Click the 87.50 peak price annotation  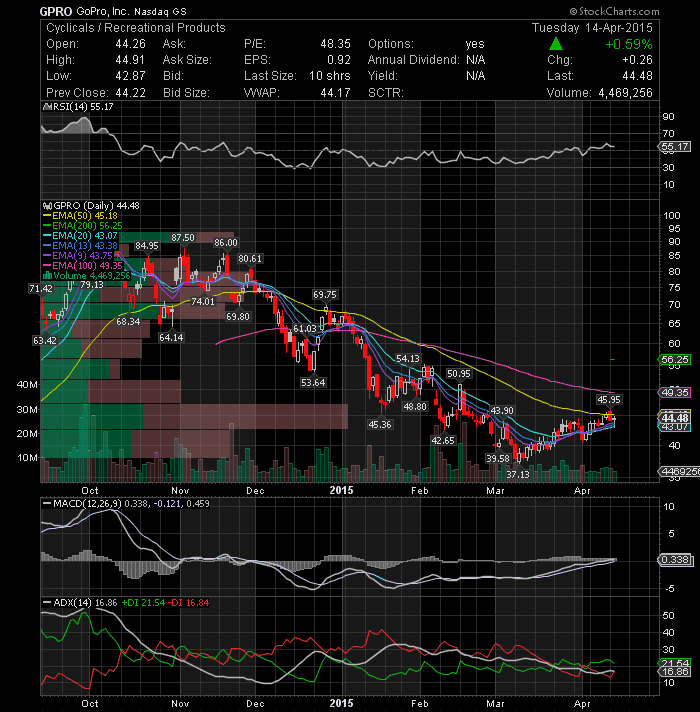point(183,238)
